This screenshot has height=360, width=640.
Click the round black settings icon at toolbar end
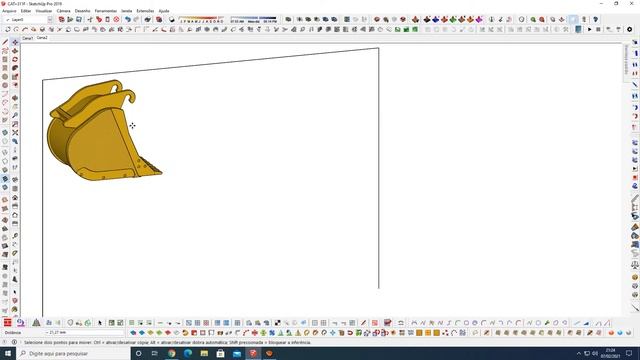coord(629,29)
